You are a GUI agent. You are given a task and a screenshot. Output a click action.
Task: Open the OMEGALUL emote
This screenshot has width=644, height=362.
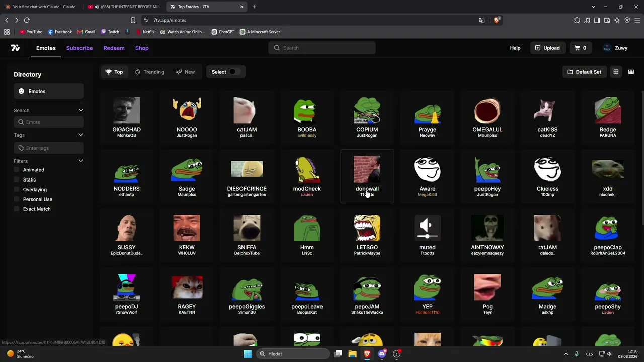488,117
